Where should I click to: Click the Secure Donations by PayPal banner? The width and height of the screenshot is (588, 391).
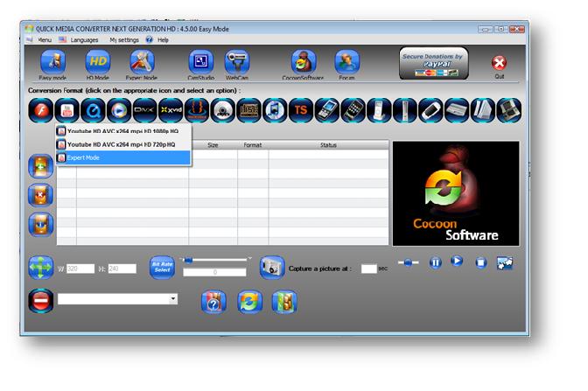[432, 63]
